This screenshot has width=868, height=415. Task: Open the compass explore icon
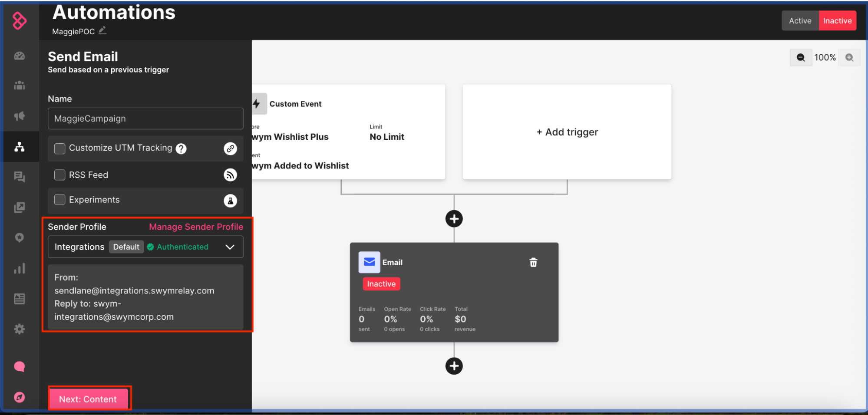coord(20,397)
